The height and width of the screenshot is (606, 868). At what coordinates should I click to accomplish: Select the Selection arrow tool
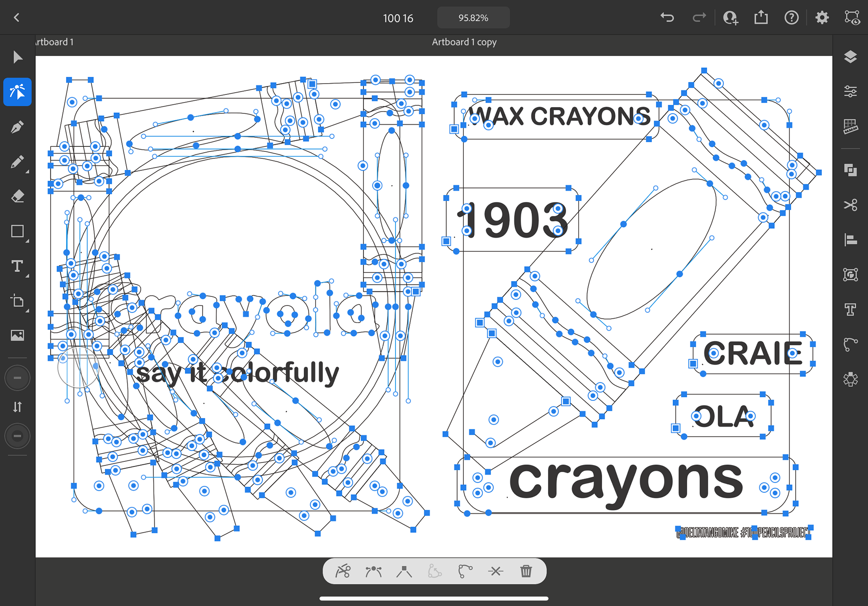(17, 57)
